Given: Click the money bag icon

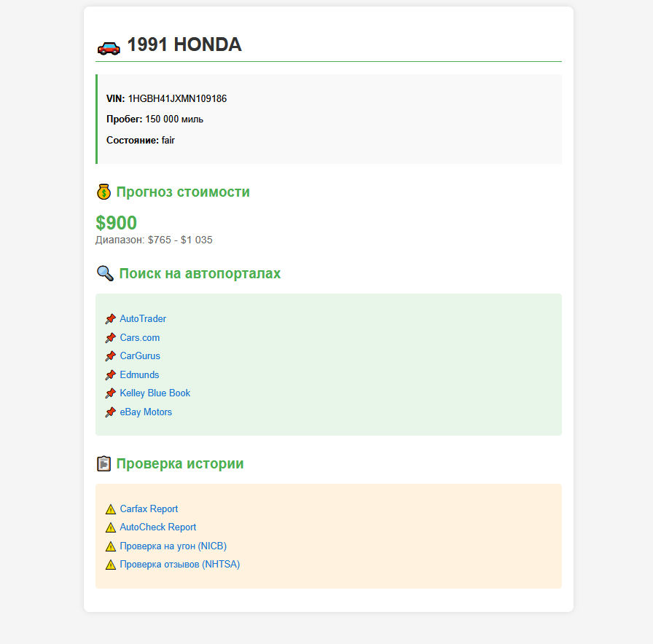Looking at the screenshot, I should tap(103, 192).
